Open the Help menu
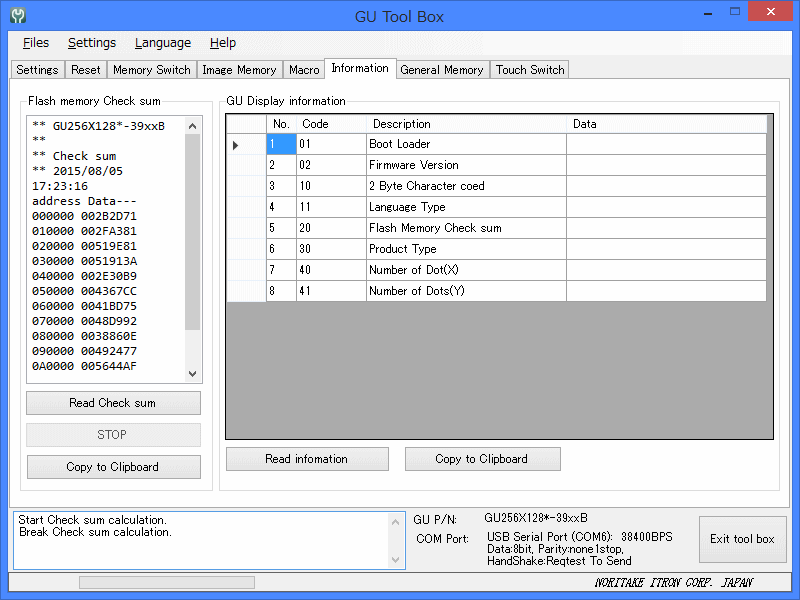Image resolution: width=800 pixels, height=600 pixels. pos(223,43)
